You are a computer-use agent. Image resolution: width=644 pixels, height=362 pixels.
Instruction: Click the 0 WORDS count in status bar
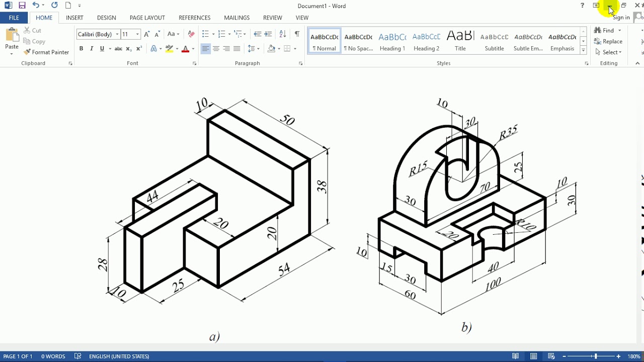point(53,356)
